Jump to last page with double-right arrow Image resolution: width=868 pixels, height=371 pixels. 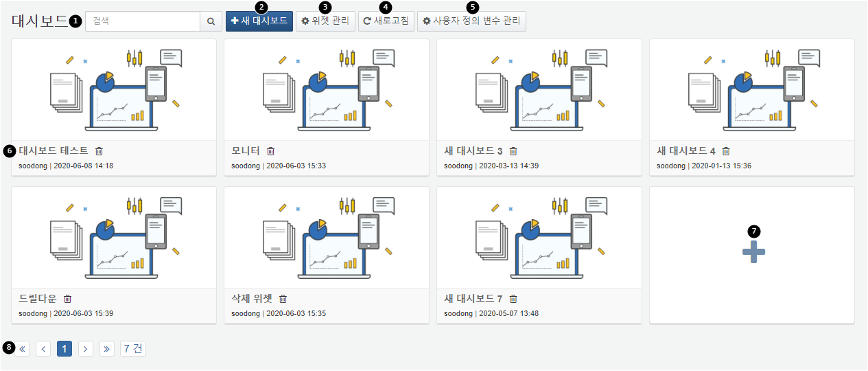107,349
